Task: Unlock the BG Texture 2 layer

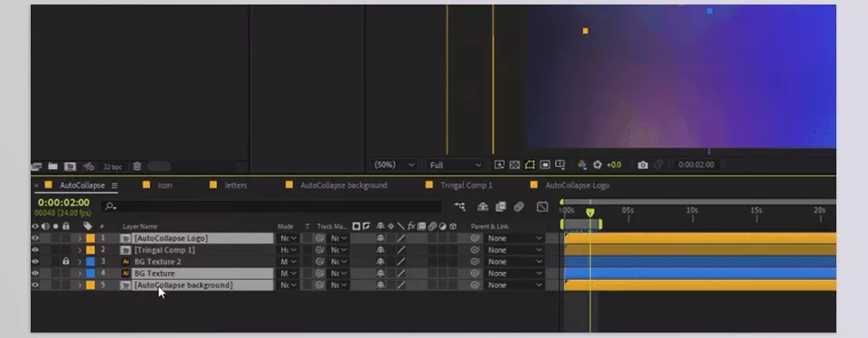Action: coord(66,262)
